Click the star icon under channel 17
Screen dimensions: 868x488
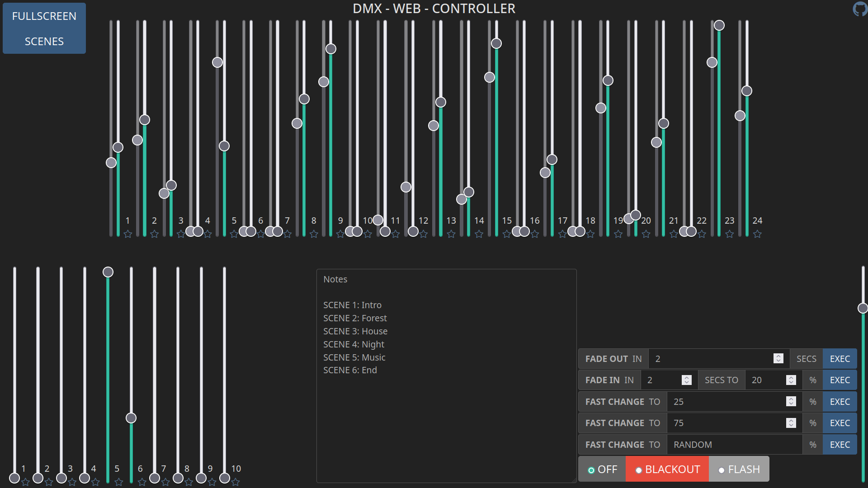(562, 234)
